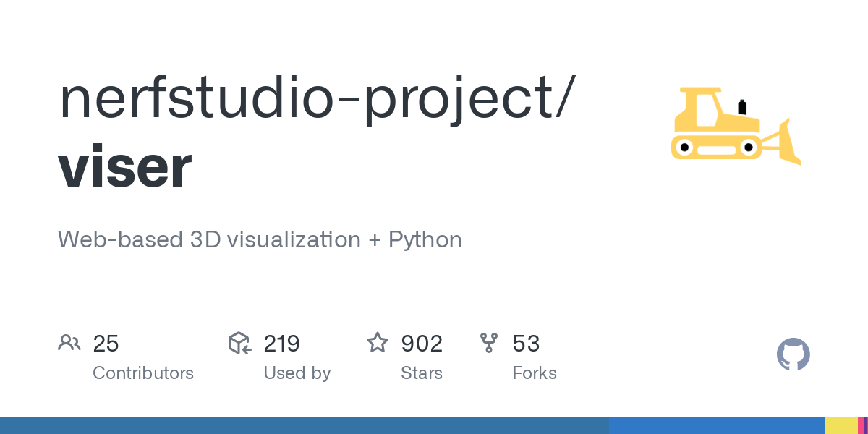Click the 219 used-by count
Viewport: 868px width, 434px height.
pyautogui.click(x=282, y=344)
